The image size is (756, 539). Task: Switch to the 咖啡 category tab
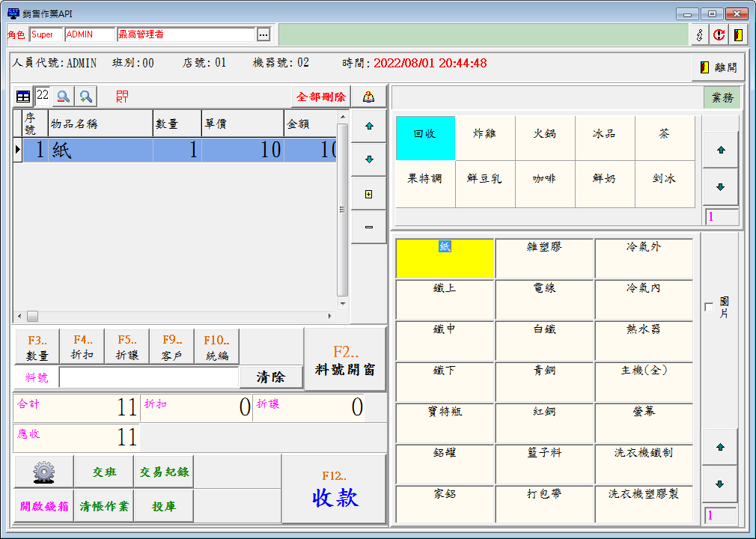pos(544,180)
